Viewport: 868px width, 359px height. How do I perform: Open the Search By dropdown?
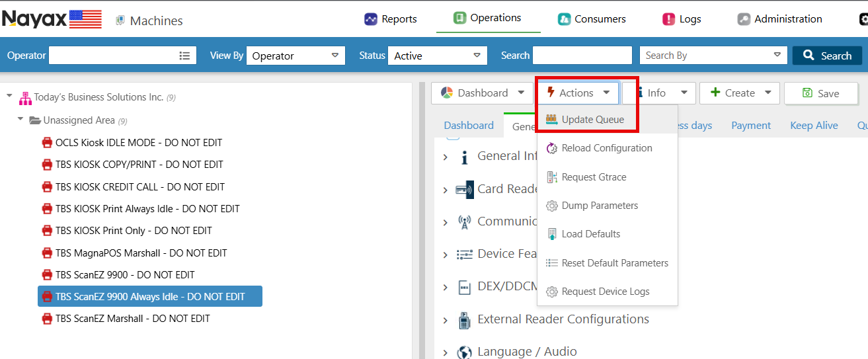tap(713, 56)
